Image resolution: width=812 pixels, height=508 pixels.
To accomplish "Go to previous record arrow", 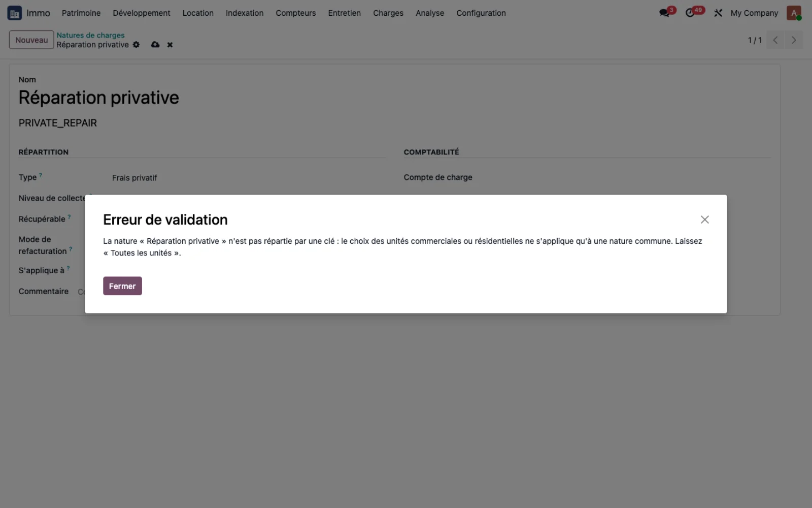I will coord(775,40).
